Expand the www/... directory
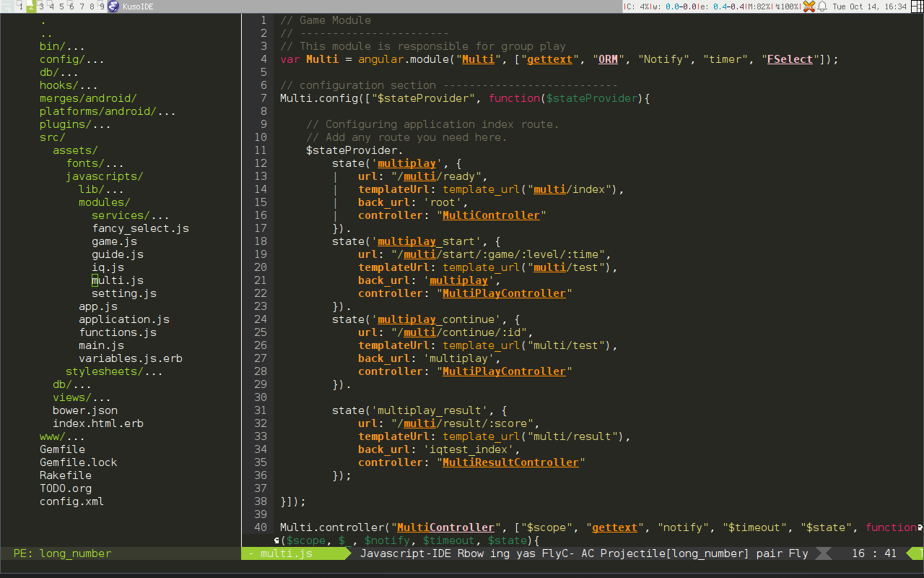This screenshot has width=924, height=578. pyautogui.click(x=62, y=436)
